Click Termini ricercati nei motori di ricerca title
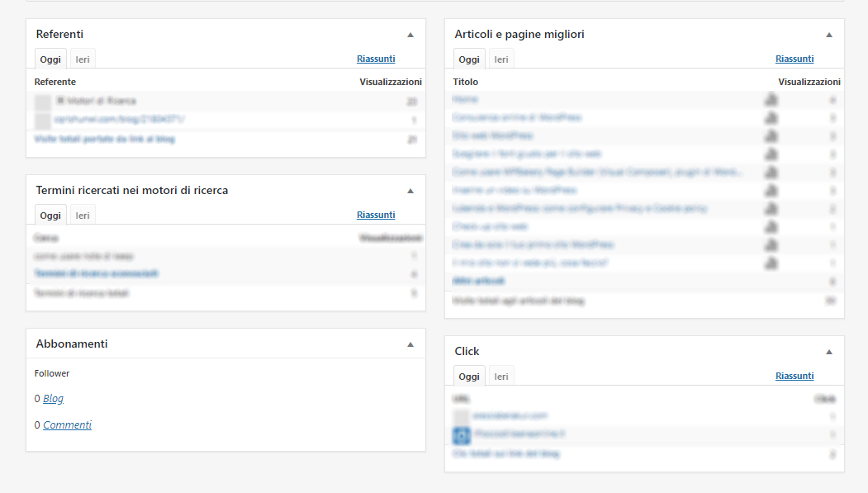The image size is (868, 493). 132,190
